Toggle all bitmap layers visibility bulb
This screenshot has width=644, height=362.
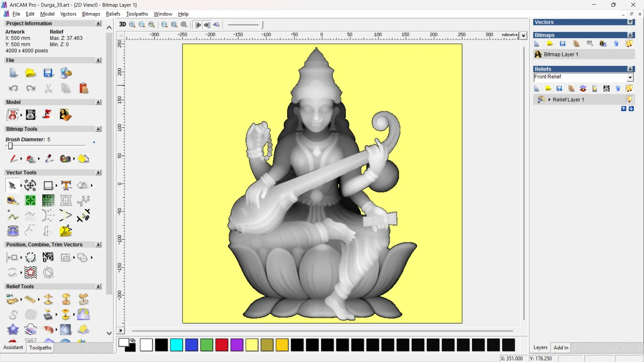click(x=629, y=44)
